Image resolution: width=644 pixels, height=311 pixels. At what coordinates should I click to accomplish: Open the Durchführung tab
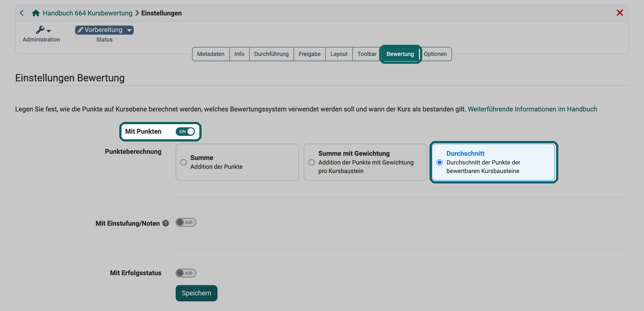pos(272,54)
